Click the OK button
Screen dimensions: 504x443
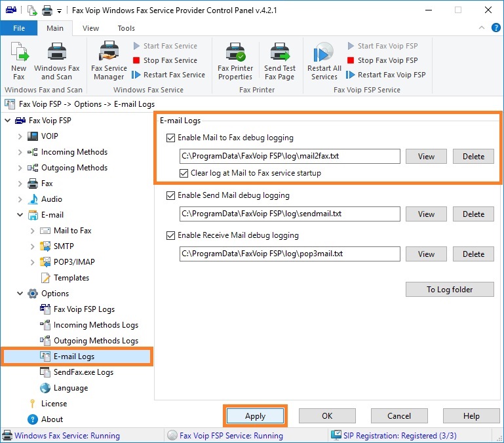point(327,416)
